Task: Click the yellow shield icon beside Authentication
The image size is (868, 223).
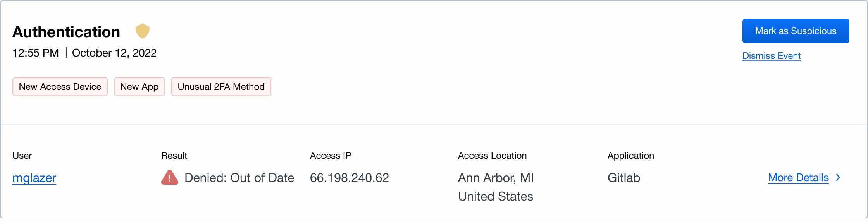Action: click(x=143, y=31)
